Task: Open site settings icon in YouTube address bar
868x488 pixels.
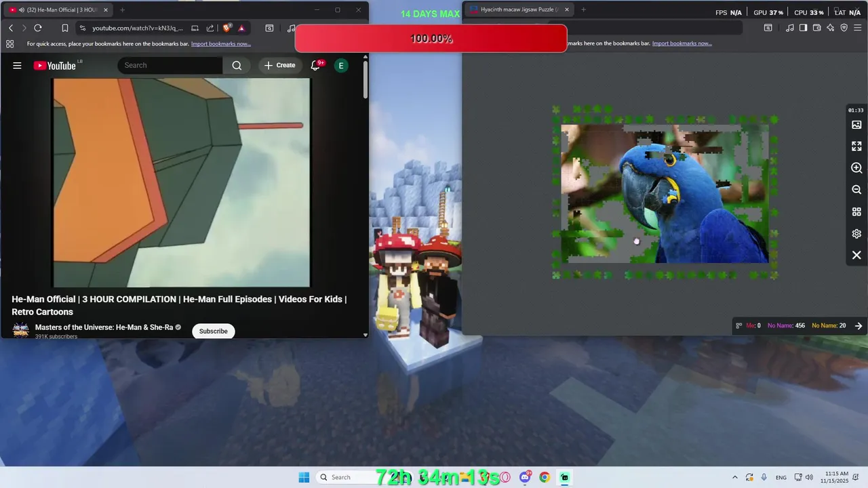Action: coord(83,28)
